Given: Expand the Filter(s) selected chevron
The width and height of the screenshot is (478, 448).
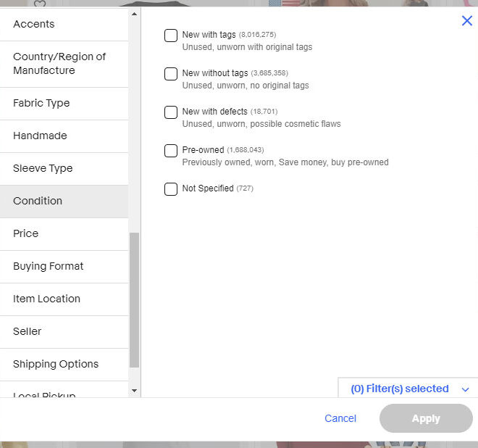Looking at the screenshot, I should pyautogui.click(x=465, y=389).
